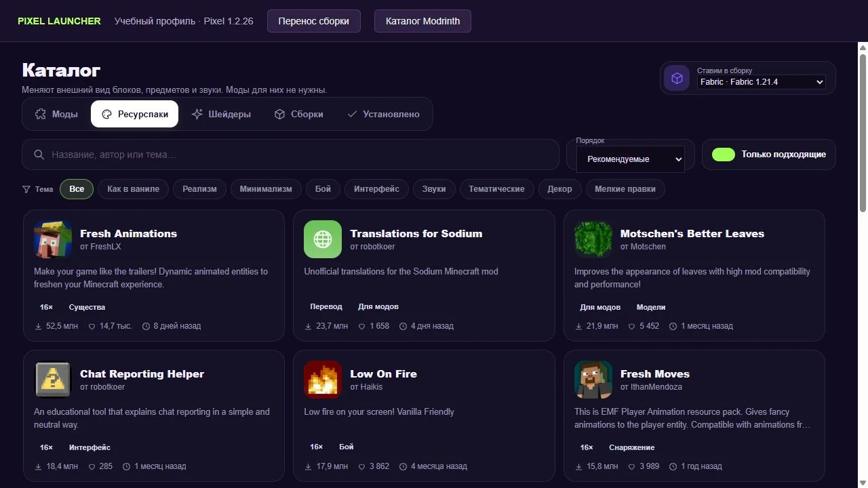Focus the resource pack search field
868x488 pixels.
click(290, 155)
